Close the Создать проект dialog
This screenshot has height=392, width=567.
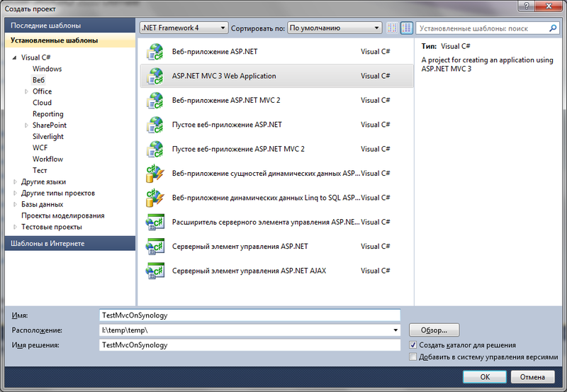(549, 6)
